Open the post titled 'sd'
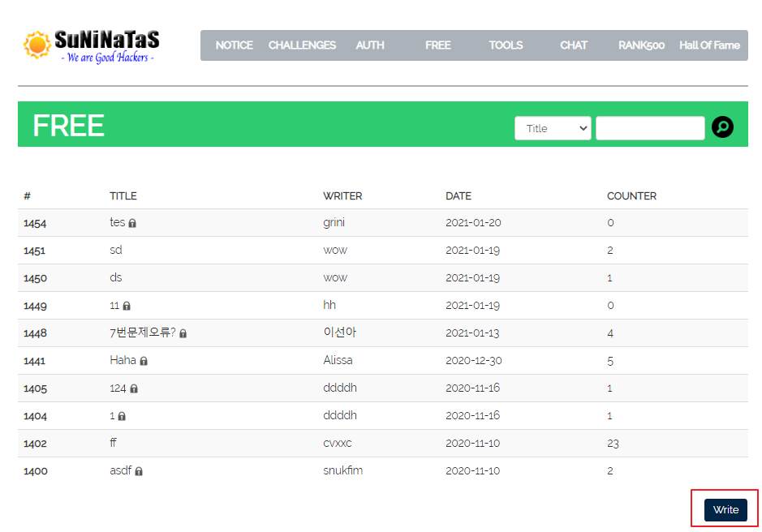Screen dimensions: 762x532 (x=116, y=251)
